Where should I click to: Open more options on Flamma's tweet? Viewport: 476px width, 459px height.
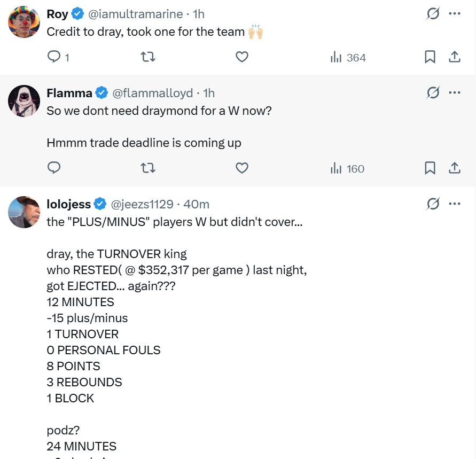click(x=455, y=93)
